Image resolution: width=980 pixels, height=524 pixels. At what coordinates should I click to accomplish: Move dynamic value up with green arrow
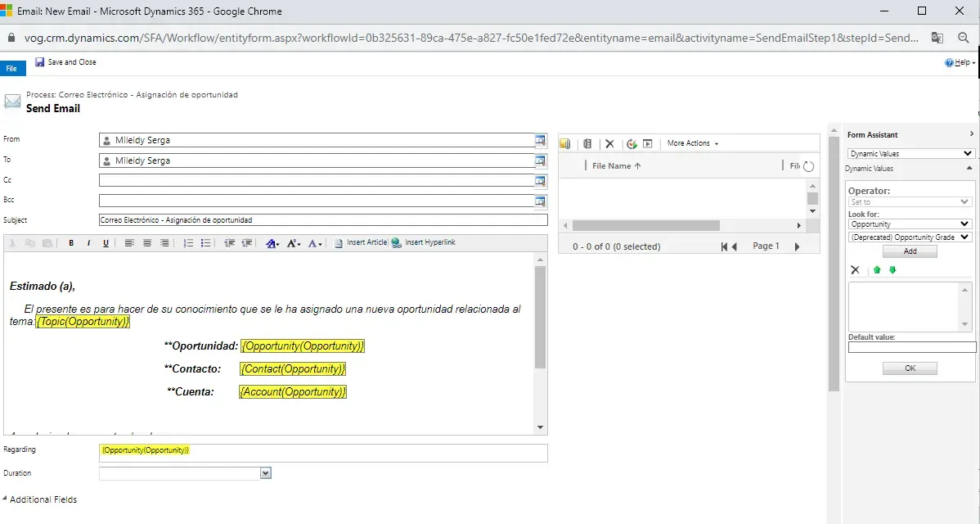[x=877, y=270]
